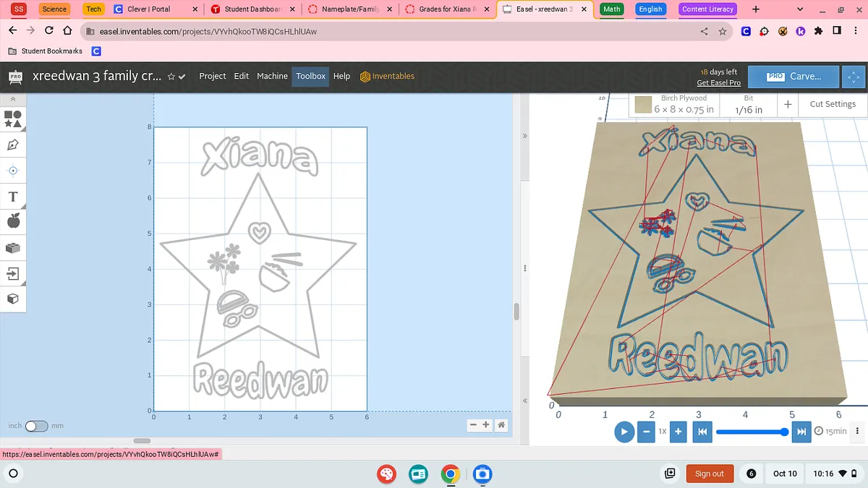The image size is (868, 488).
Task: Click the horizontal canvas scrollbar
Action: click(142, 440)
